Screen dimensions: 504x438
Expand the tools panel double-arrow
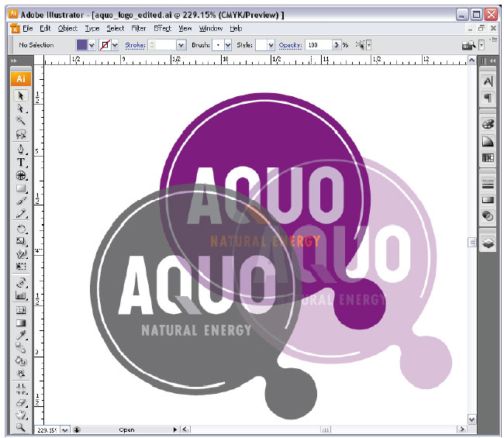[x=14, y=61]
